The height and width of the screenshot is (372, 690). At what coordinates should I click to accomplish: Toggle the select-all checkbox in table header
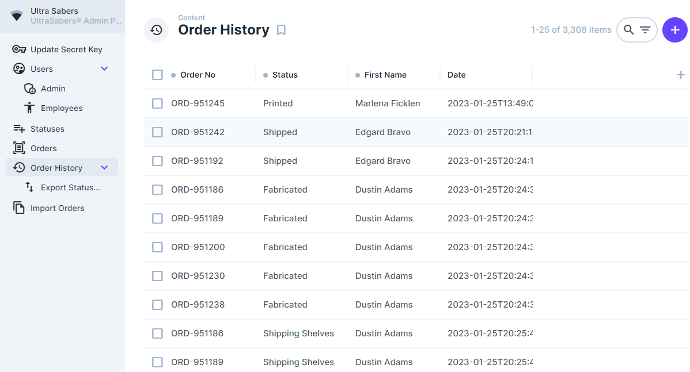[157, 75]
